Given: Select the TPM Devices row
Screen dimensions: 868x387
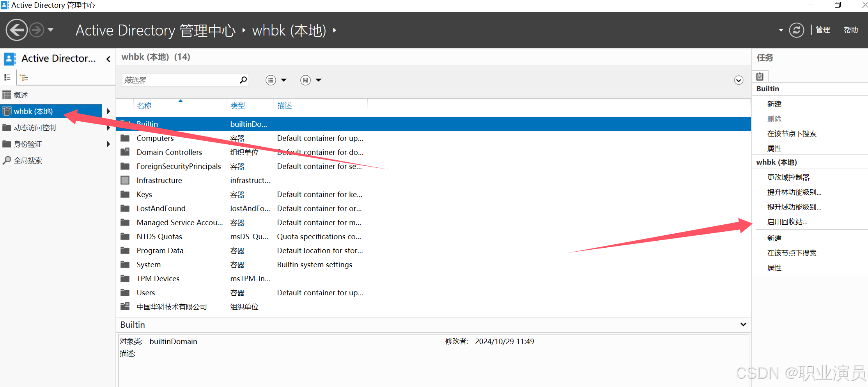Looking at the screenshot, I should click(x=434, y=279).
